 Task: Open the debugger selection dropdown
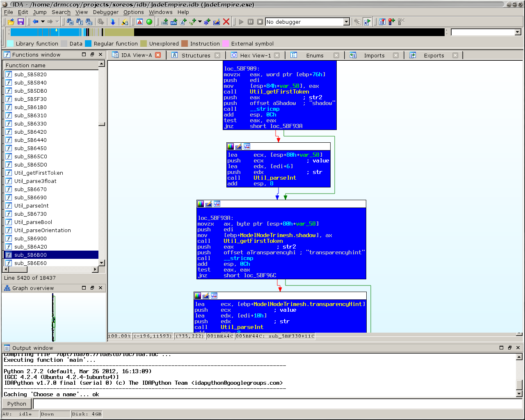click(x=346, y=22)
